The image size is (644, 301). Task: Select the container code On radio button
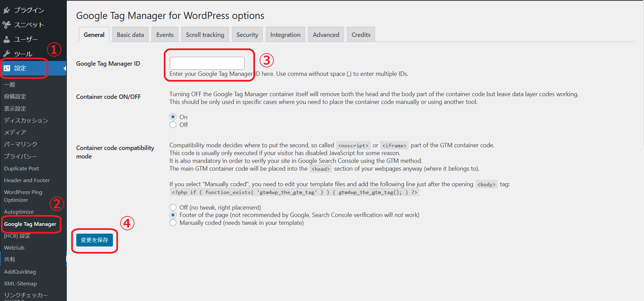173,117
